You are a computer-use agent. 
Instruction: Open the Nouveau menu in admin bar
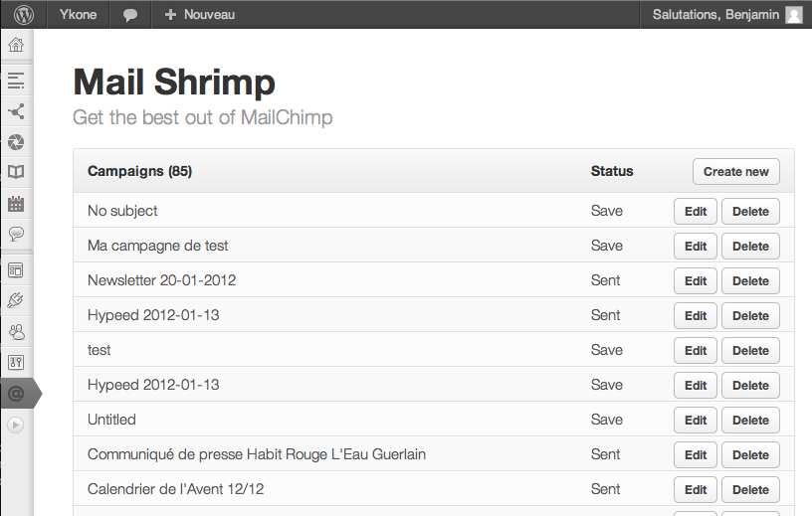click(200, 15)
